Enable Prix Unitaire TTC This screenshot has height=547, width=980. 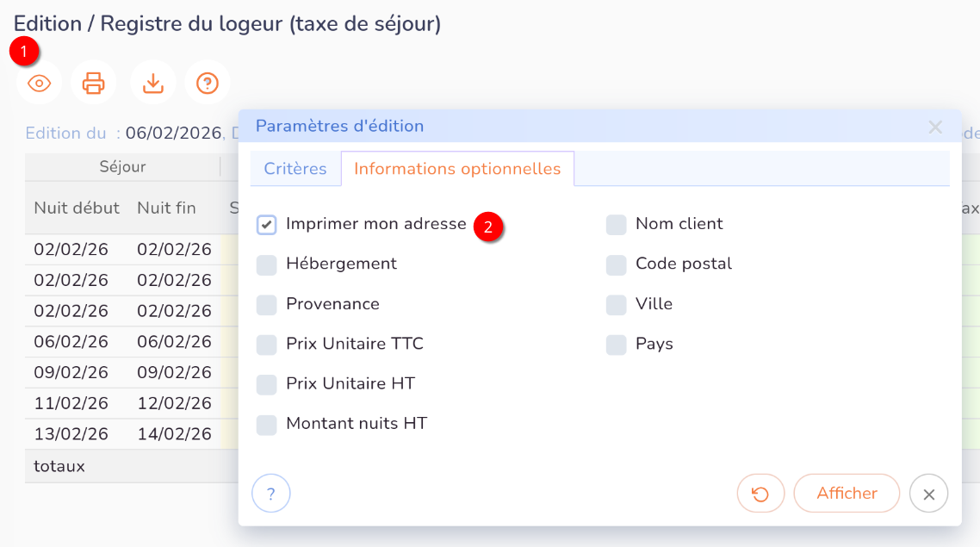click(x=266, y=344)
